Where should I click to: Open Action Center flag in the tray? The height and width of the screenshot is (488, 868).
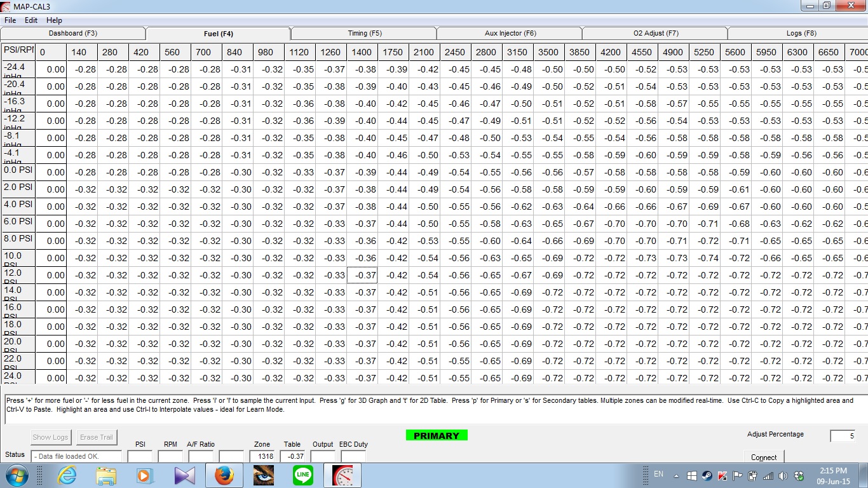(736, 475)
